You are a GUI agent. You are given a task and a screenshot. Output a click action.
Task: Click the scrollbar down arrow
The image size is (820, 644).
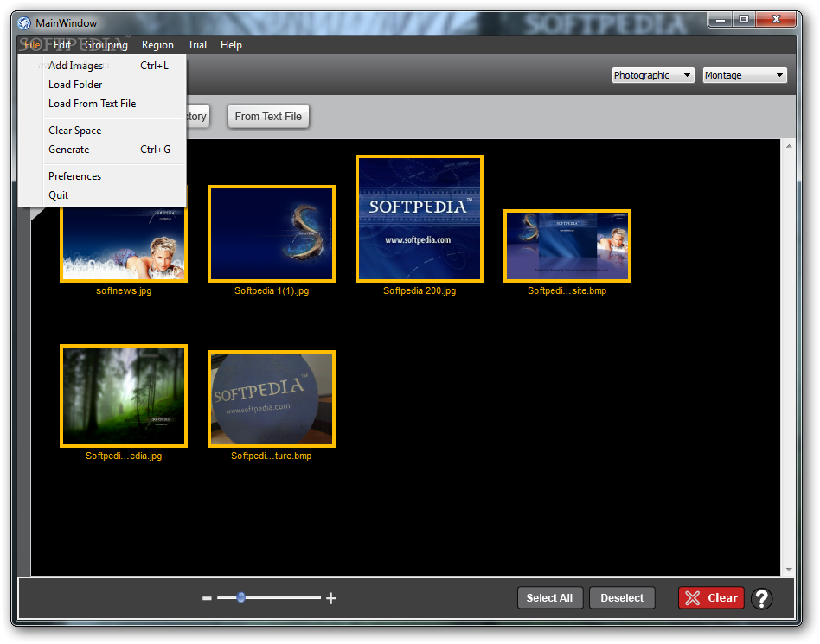pos(789,570)
